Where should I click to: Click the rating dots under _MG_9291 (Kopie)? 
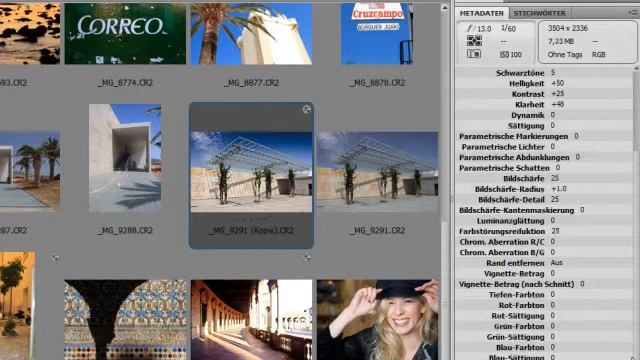click(251, 219)
